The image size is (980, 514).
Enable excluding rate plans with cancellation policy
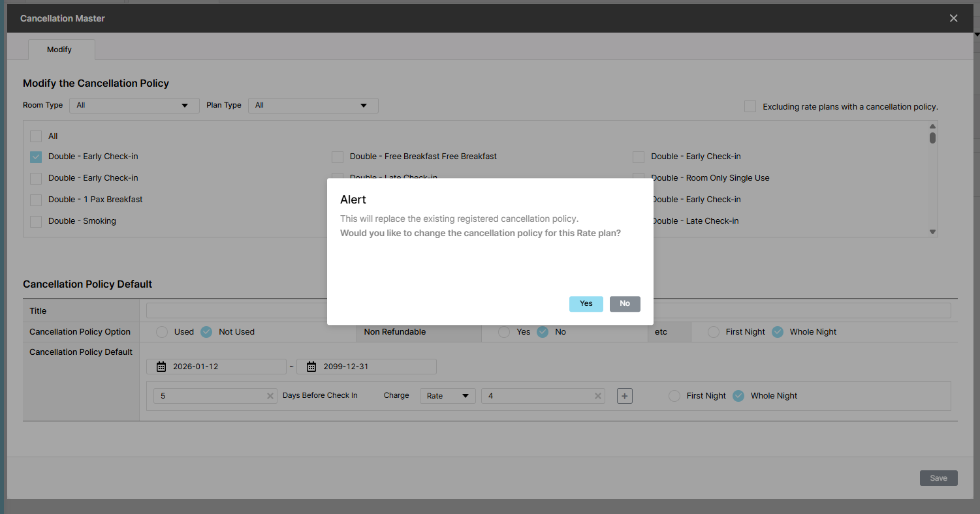click(x=750, y=106)
